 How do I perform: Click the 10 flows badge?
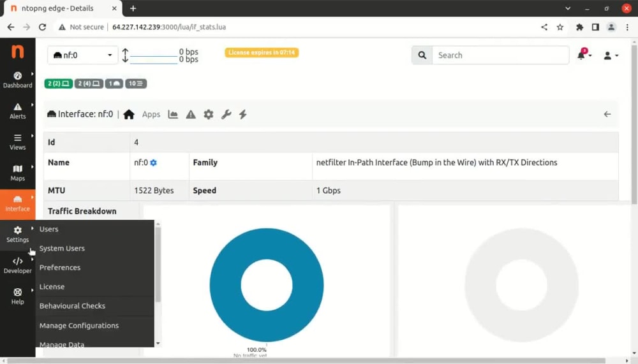(x=135, y=84)
